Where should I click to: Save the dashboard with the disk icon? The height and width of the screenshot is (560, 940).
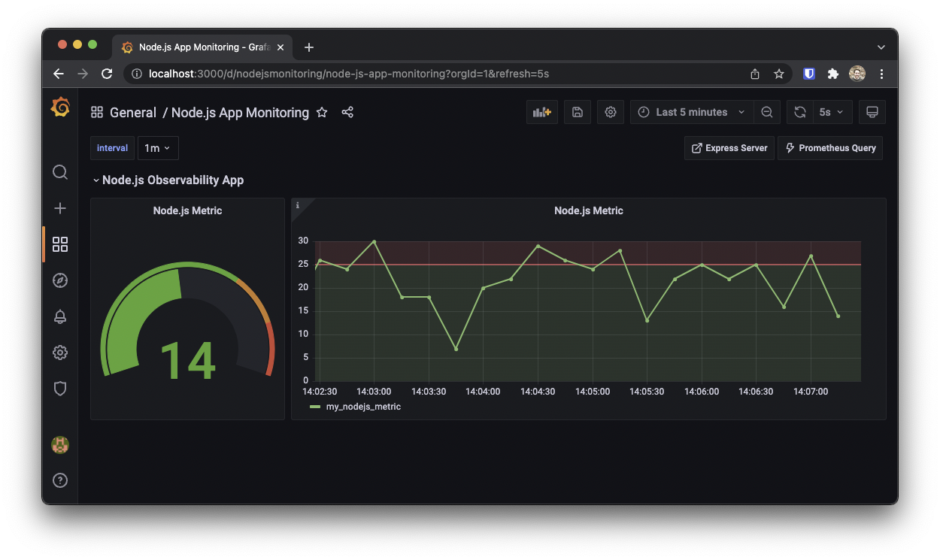coord(578,112)
